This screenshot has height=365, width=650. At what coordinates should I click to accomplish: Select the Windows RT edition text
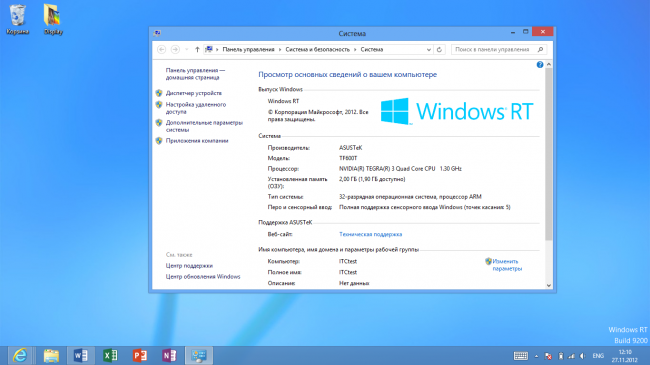pyautogui.click(x=283, y=101)
